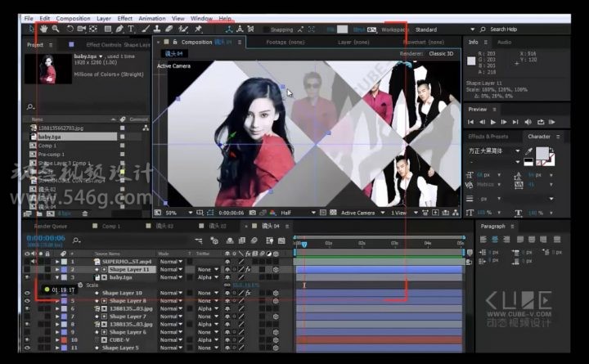
Task: Select the Zoom magnifier tool
Action: tap(55, 29)
